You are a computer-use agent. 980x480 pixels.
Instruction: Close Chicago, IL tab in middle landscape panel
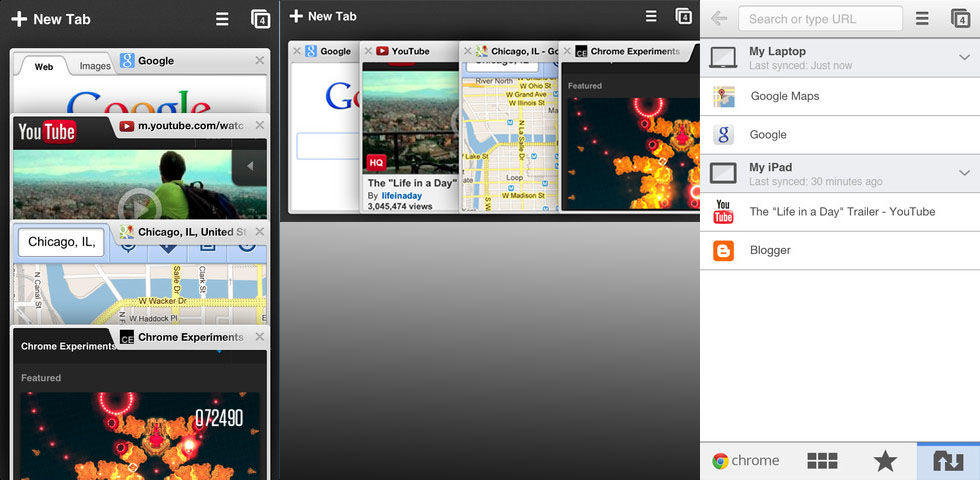[x=468, y=51]
